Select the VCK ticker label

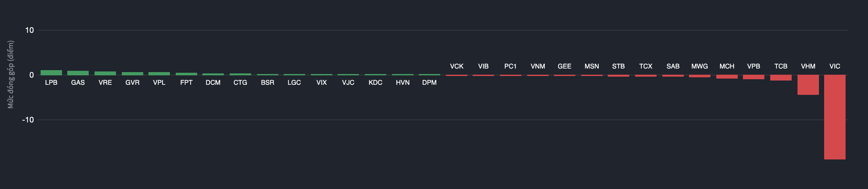click(x=456, y=66)
